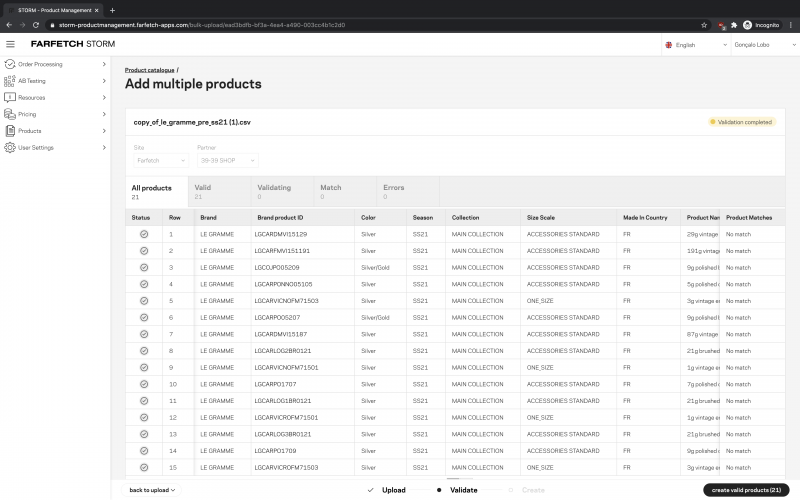This screenshot has width=800, height=500.
Task: Click the Upload step label
Action: coord(393,490)
